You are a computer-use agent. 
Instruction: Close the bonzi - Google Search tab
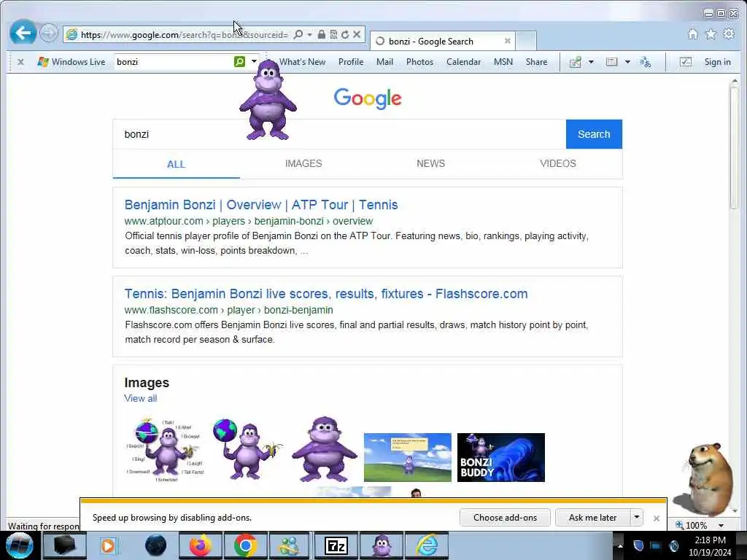point(508,41)
